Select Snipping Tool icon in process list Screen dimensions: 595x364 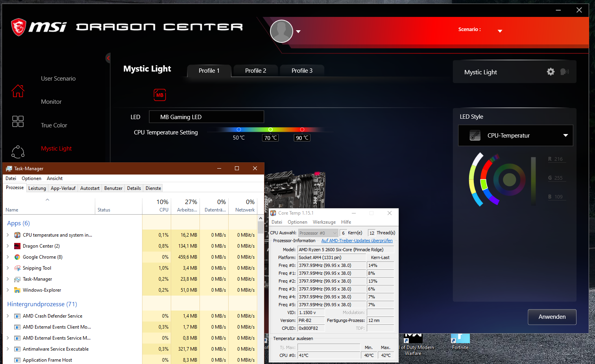coord(17,268)
